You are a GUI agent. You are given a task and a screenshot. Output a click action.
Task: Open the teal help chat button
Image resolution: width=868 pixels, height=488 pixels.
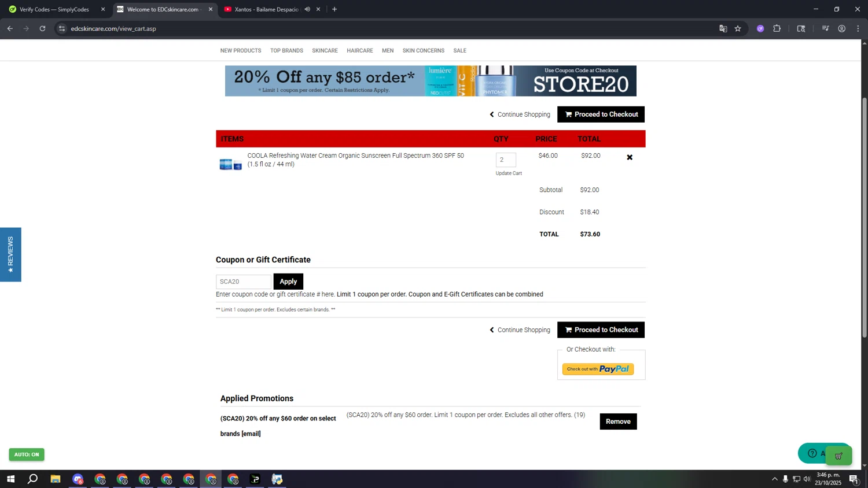tap(812, 453)
